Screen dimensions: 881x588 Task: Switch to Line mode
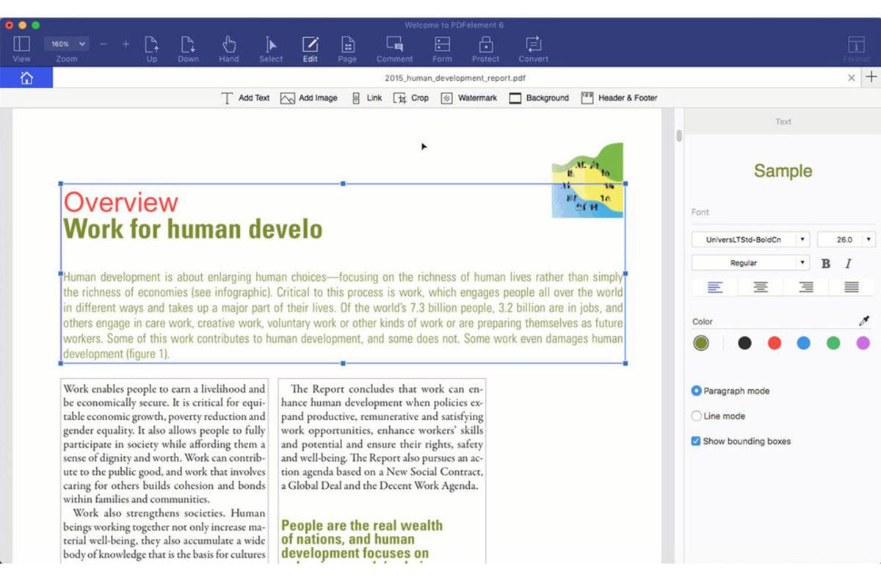696,415
